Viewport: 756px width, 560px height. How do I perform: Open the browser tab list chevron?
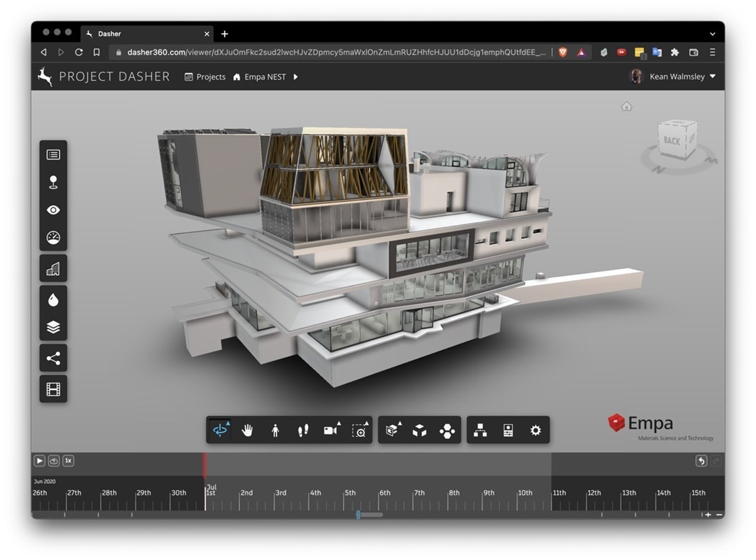(712, 34)
